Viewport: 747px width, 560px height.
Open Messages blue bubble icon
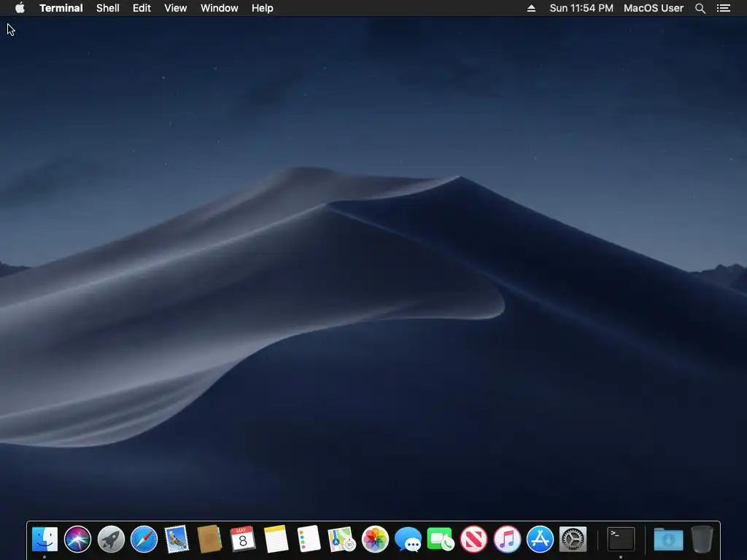pos(408,540)
